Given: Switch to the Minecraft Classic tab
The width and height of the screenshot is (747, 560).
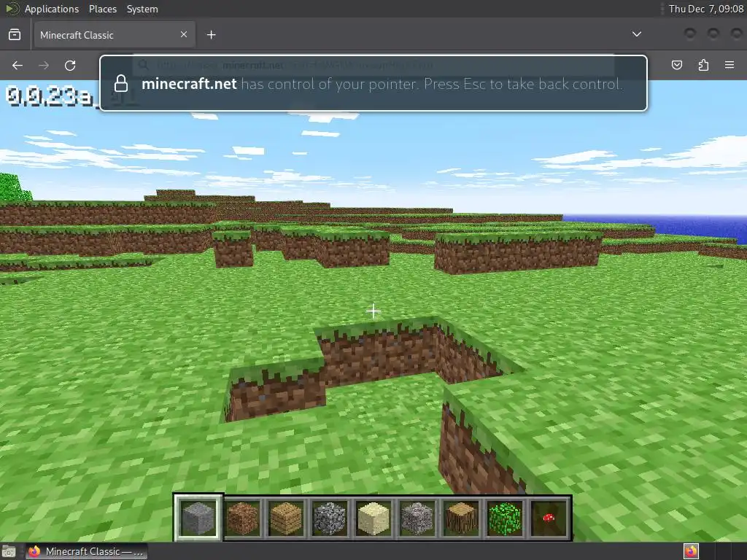Looking at the screenshot, I should (115, 35).
